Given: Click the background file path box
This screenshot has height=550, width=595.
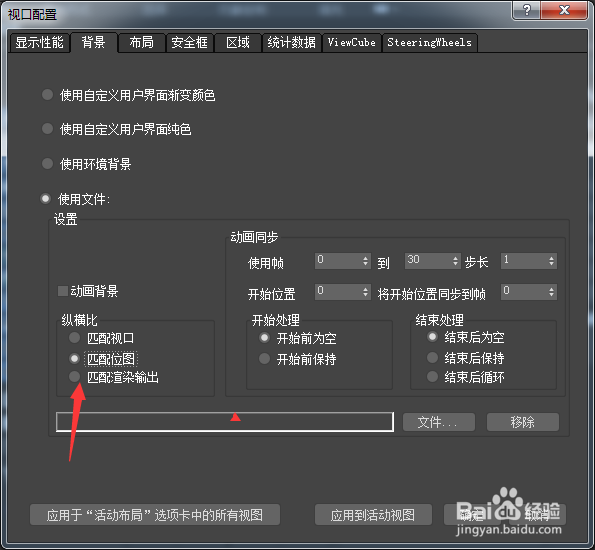Looking at the screenshot, I should 225,422.
